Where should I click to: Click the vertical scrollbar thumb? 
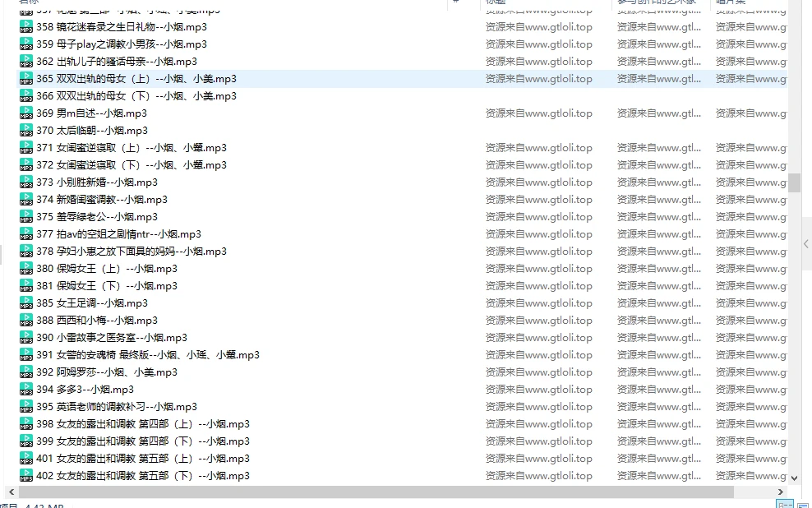pyautogui.click(x=794, y=182)
